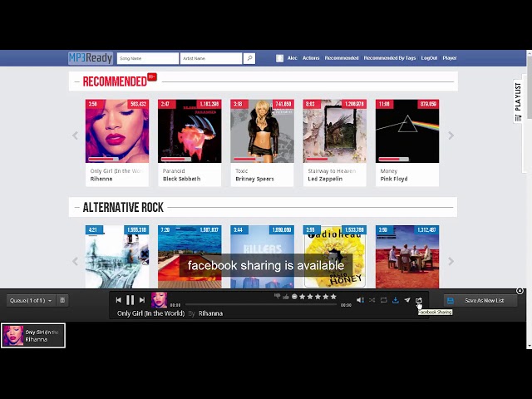Click Radiohead Pablo Honey album cover

pos(335,257)
